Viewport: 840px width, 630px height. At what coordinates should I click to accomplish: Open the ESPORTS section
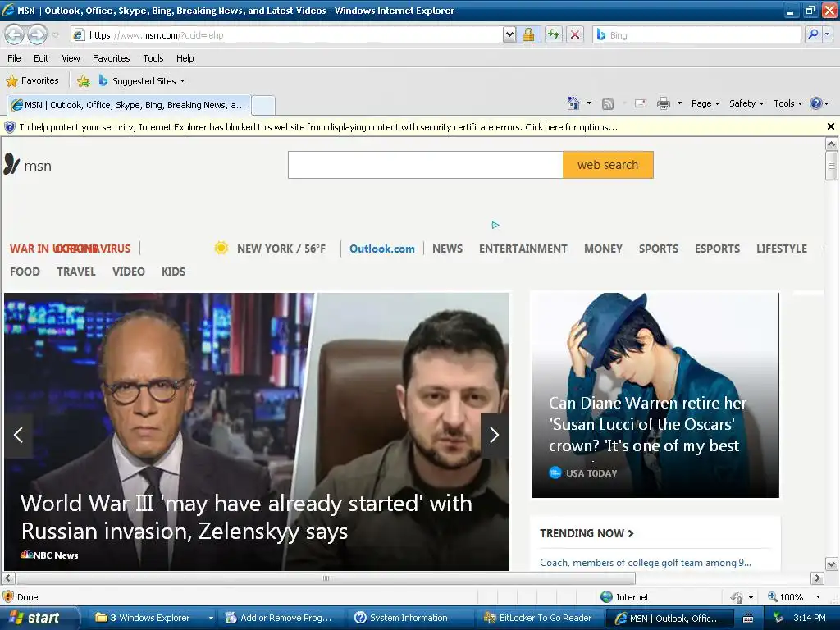pyautogui.click(x=717, y=249)
